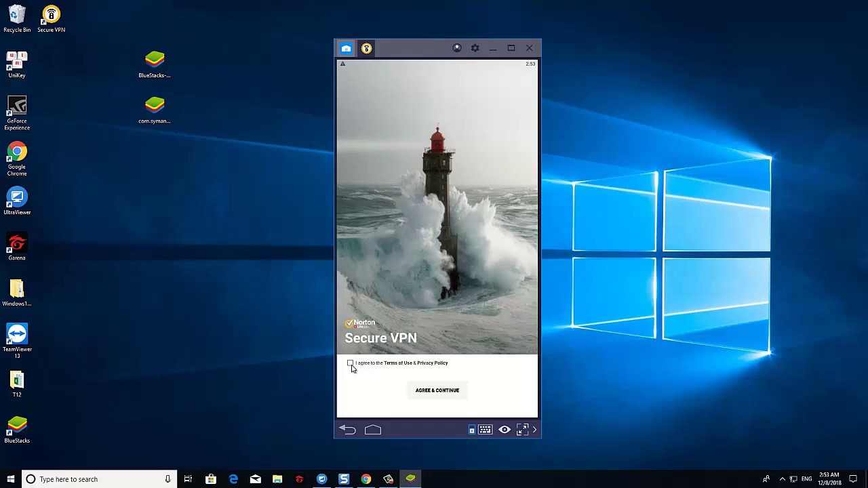Viewport: 868px width, 488px height.
Task: Toggle the eye visibility icon in BlueStacks
Action: 505,430
